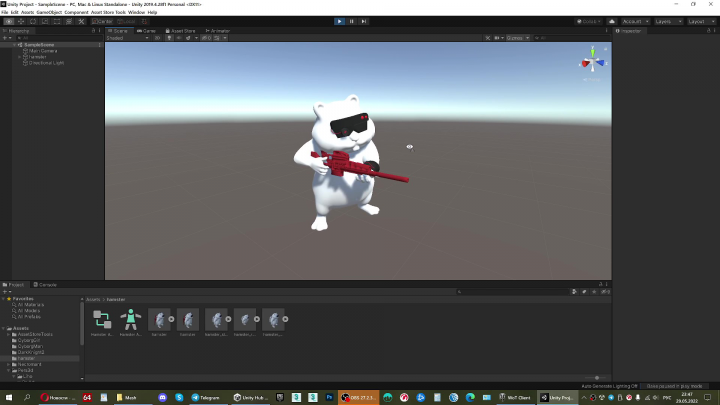Screen dimensions: 720x405
Task: Open the Collab dropdown
Action: point(589,22)
